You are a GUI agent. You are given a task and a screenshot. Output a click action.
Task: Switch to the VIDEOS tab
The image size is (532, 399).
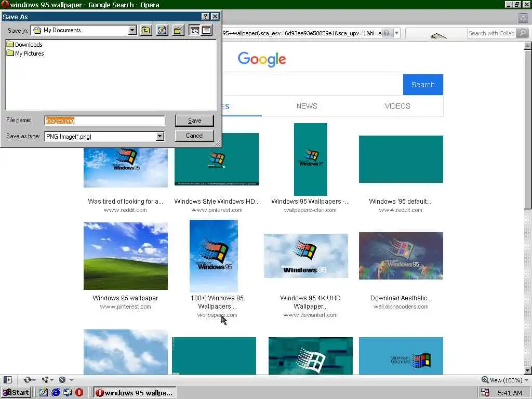point(397,106)
